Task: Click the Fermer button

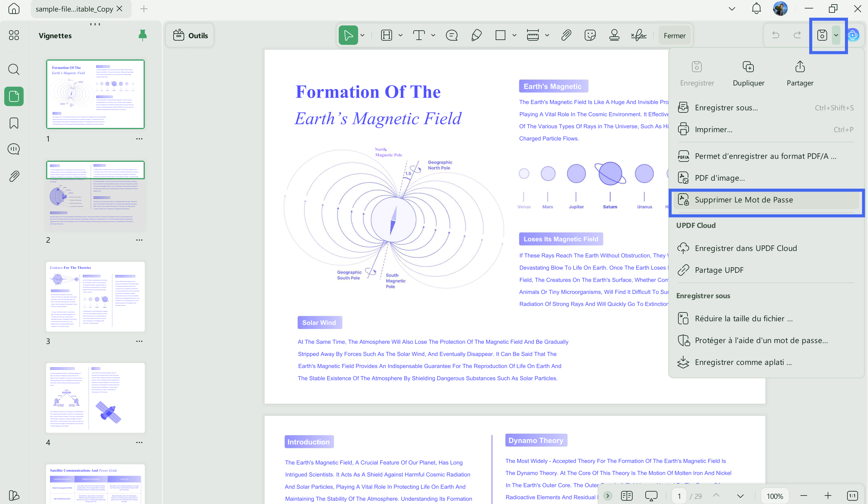Action: pos(674,35)
